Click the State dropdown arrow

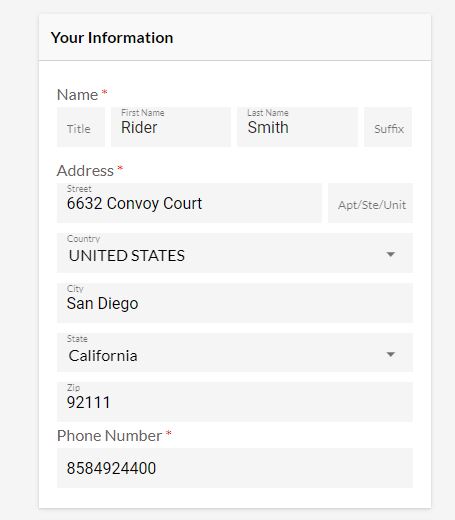[x=390, y=354]
